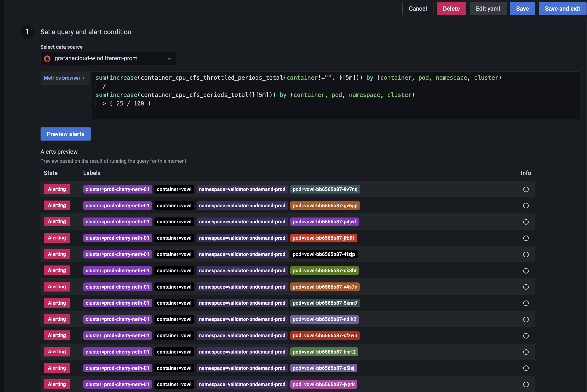The height and width of the screenshot is (392, 587).
Task: Click label pod=vowl-bb6565b87-hnrt2
Action: (324, 352)
